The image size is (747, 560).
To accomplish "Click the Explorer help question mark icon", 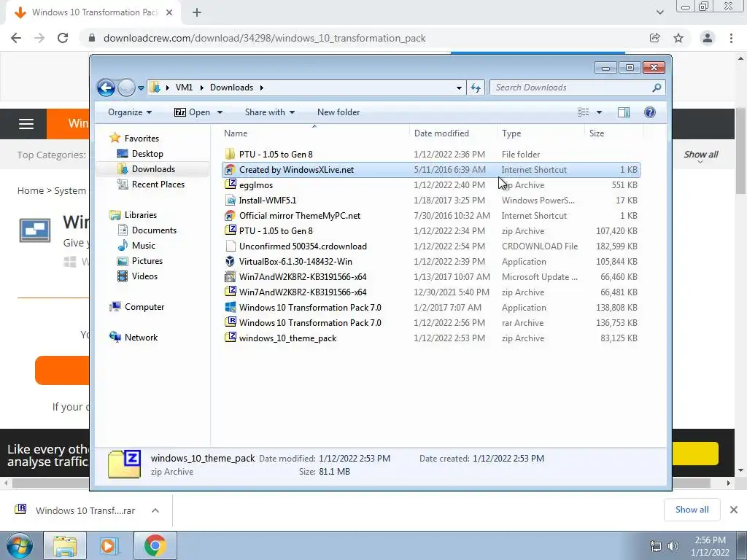I will [x=650, y=112].
